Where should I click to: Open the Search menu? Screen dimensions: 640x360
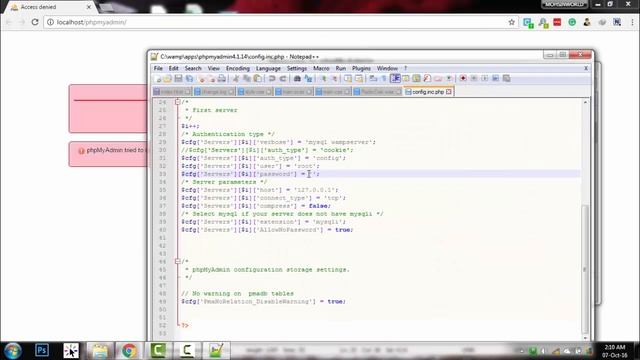point(193,68)
